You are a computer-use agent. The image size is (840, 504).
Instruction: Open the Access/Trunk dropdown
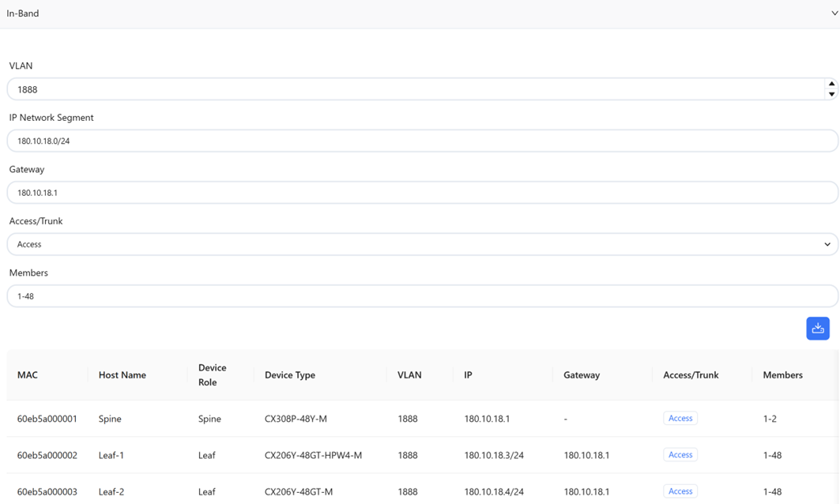tap(422, 244)
